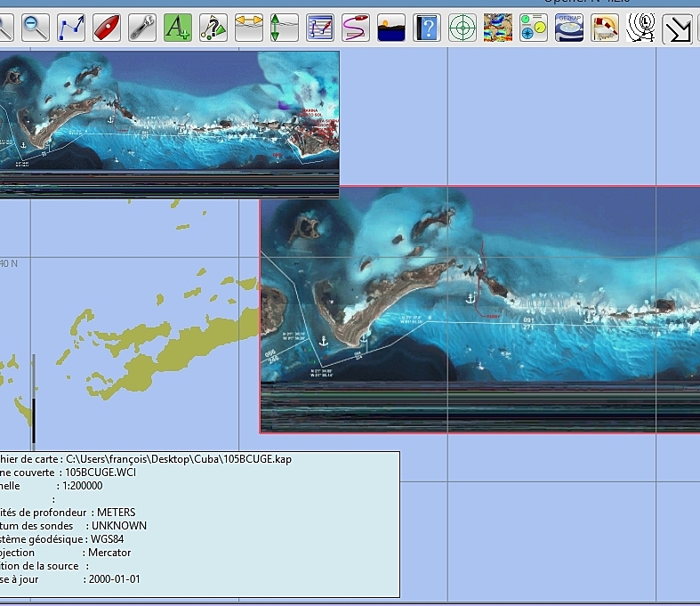Click the green crosshair target icon

pyautogui.click(x=463, y=28)
